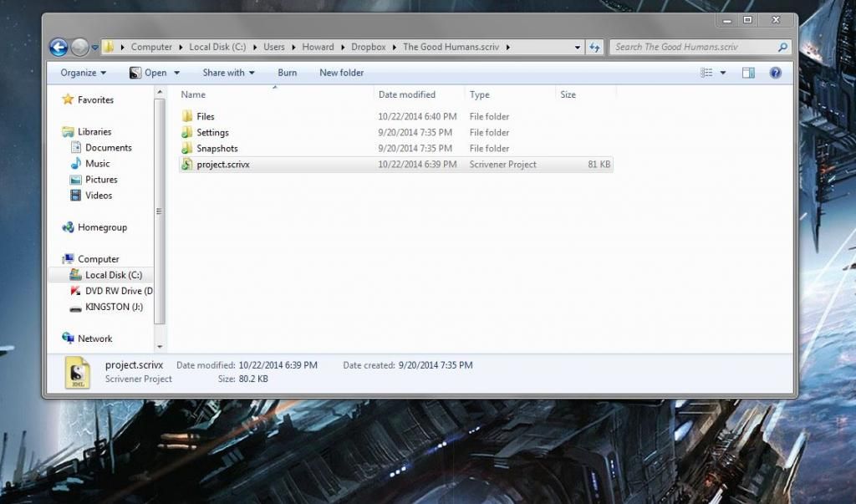
Task: Click the Refresh button beside address bar
Action: tap(594, 48)
